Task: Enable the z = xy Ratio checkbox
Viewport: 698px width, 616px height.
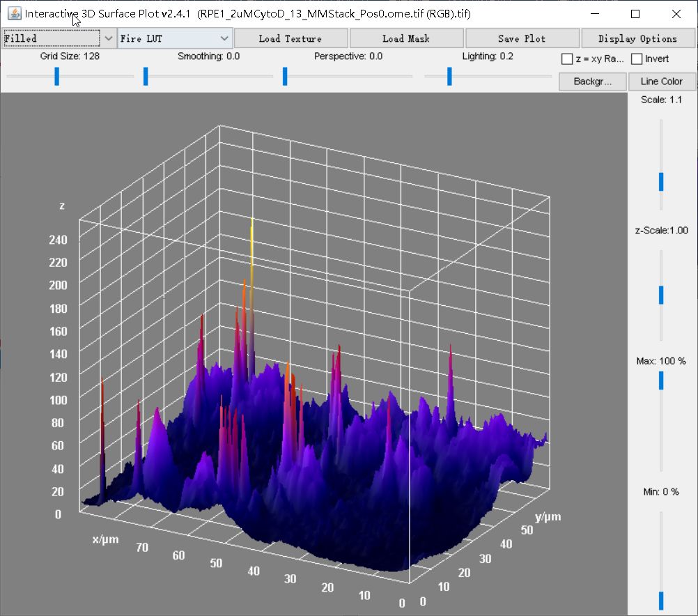Action: point(567,59)
